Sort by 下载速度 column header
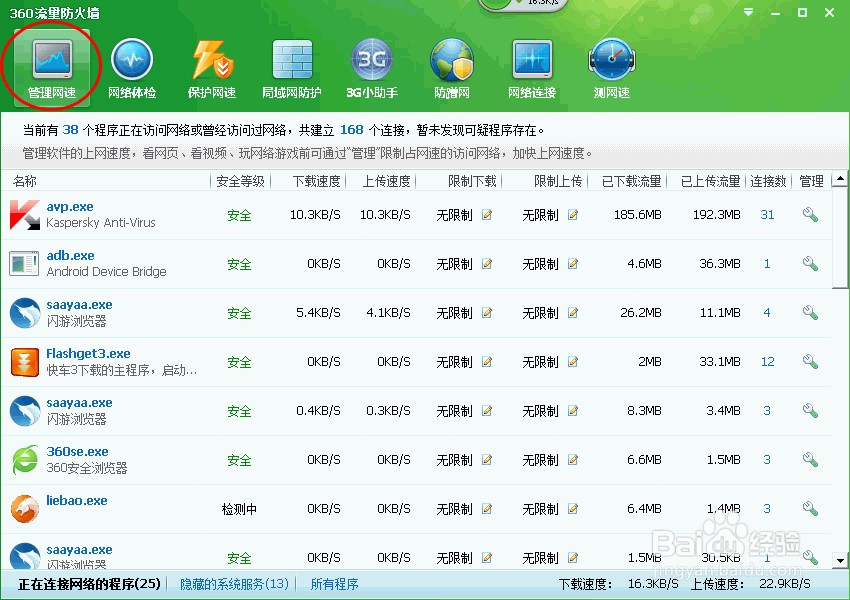 point(316,181)
